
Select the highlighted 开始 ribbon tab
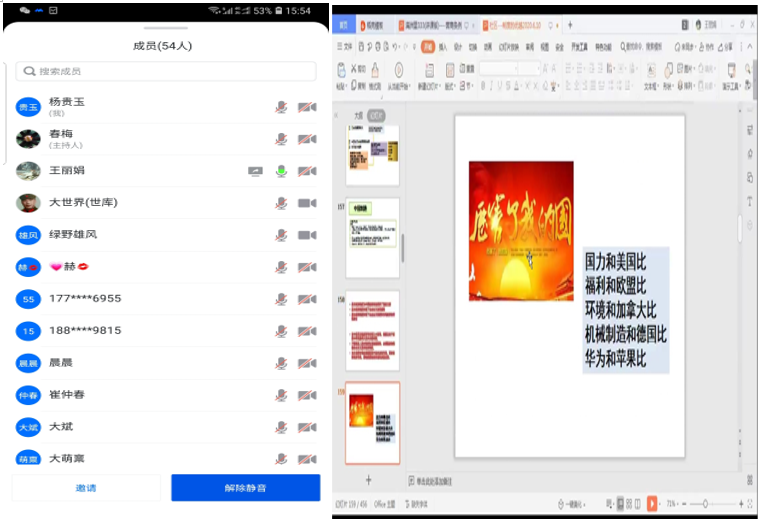point(427,46)
